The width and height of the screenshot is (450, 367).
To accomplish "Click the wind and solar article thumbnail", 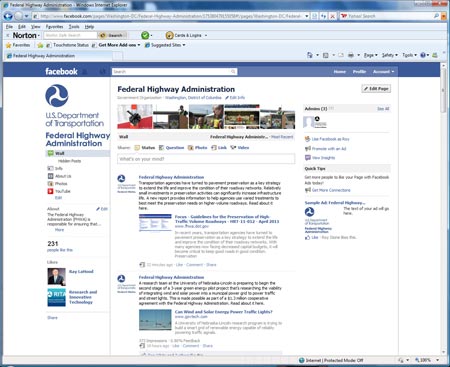I will [155, 319].
